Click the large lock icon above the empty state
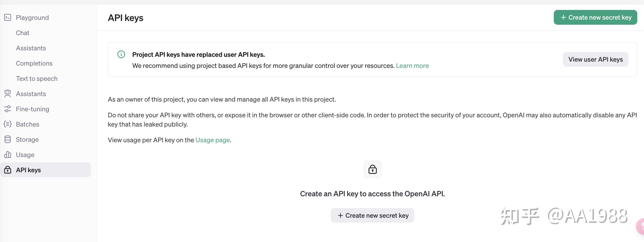This screenshot has width=644, height=242. coord(372,169)
